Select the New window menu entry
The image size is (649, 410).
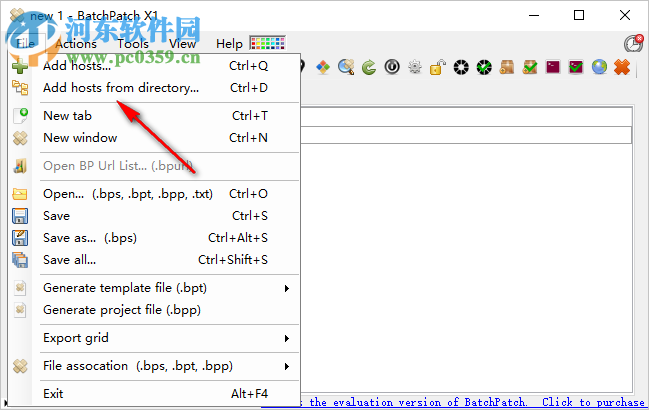coord(154,138)
